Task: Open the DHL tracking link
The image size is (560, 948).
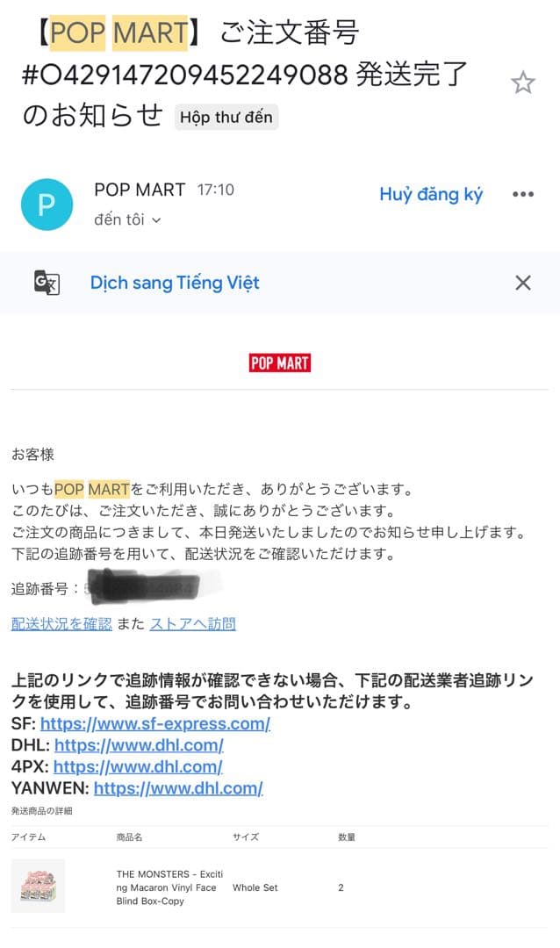Action: pyautogui.click(x=139, y=745)
